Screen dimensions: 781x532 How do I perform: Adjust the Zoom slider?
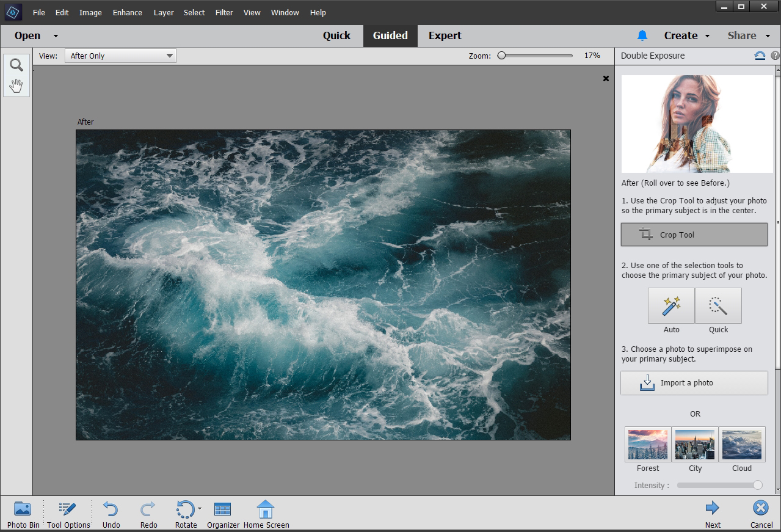click(x=502, y=56)
